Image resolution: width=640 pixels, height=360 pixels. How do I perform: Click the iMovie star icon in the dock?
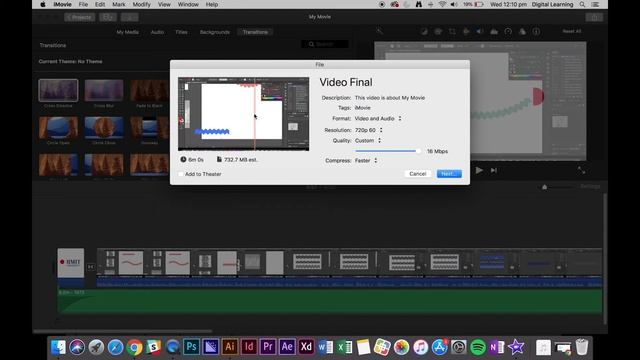coord(516,347)
